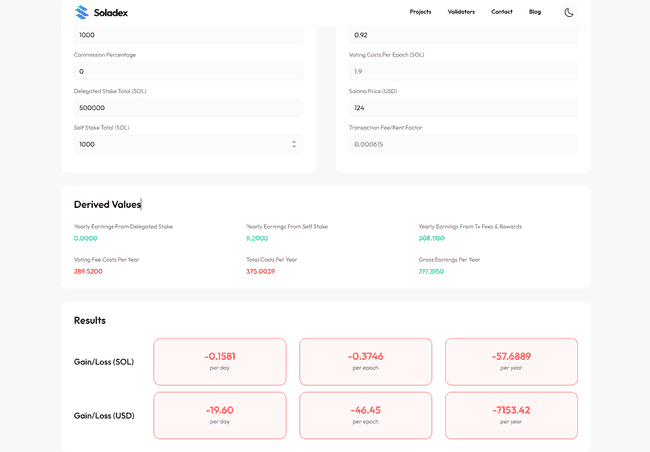Click the Soladex logo icon
Screen dimensions: 650x452
pyautogui.click(x=81, y=13)
